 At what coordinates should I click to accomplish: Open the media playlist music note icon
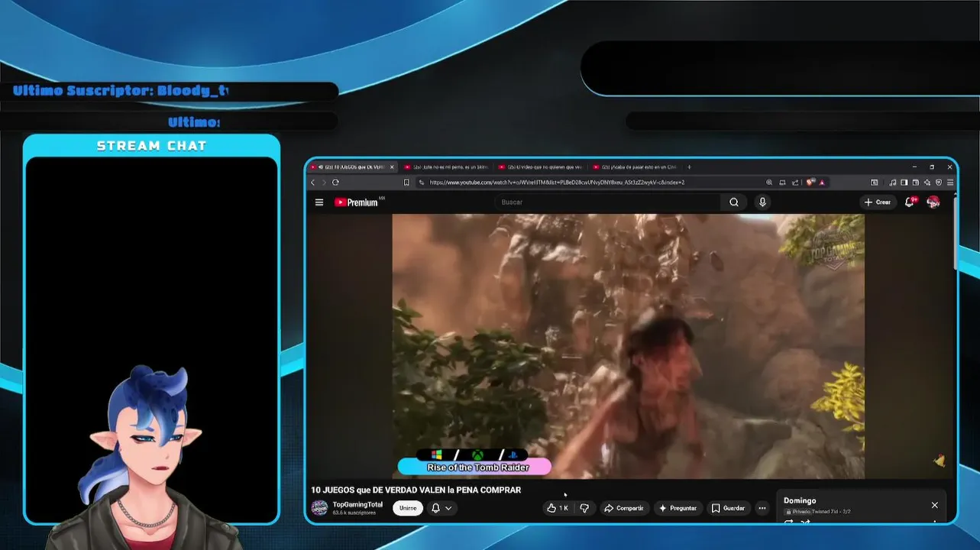[893, 183]
